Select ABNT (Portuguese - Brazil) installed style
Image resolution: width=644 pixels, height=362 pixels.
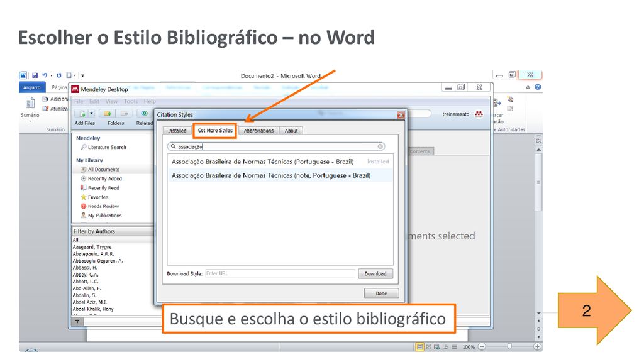coord(280,162)
